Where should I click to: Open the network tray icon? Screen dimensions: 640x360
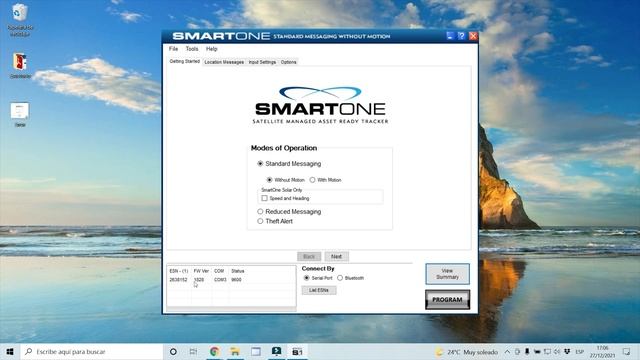click(x=547, y=351)
